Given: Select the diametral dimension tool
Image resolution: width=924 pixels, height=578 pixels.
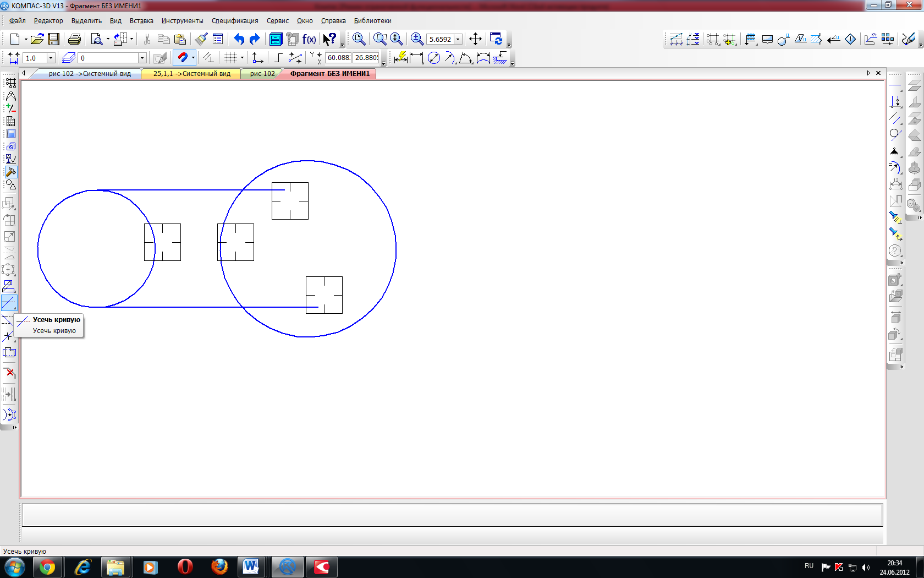Looking at the screenshot, I should pos(434,58).
